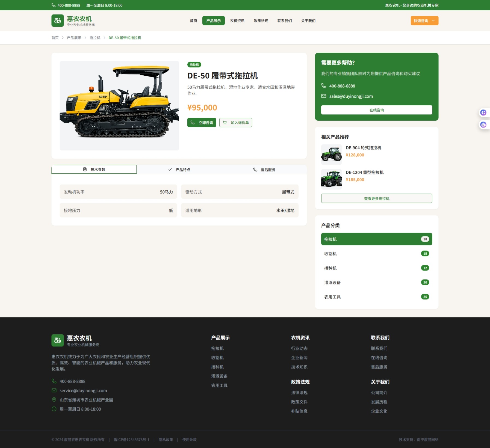The height and width of the screenshot is (448, 490).
Task: Expand the 快速咨询 dropdown button
Action: (x=424, y=21)
